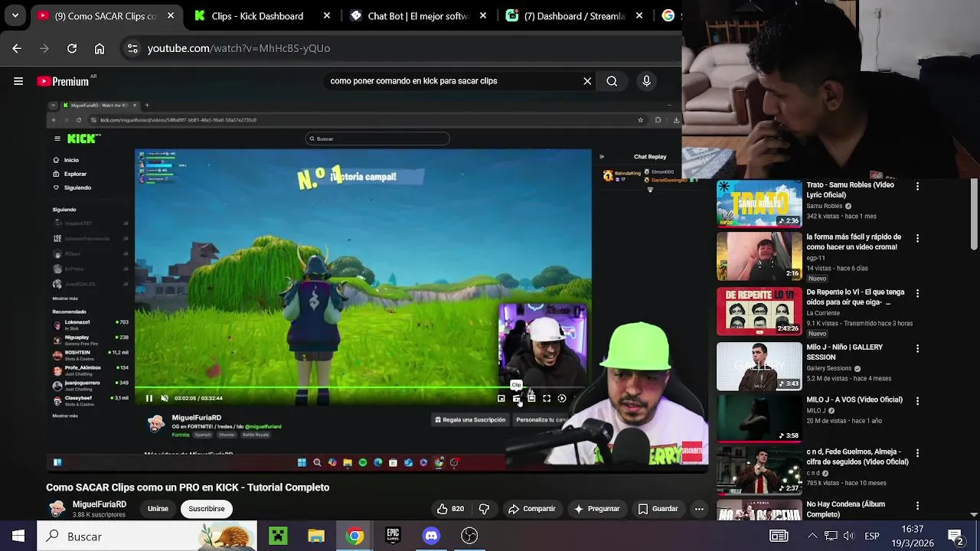The width and height of the screenshot is (980, 551).
Task: Switch to the Dashboard / Streamlabs tab
Action: click(573, 15)
